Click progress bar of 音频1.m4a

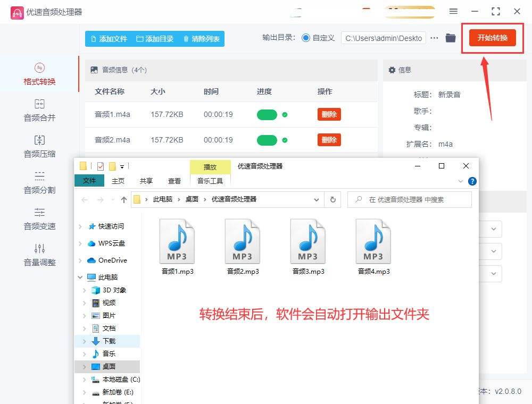(267, 115)
